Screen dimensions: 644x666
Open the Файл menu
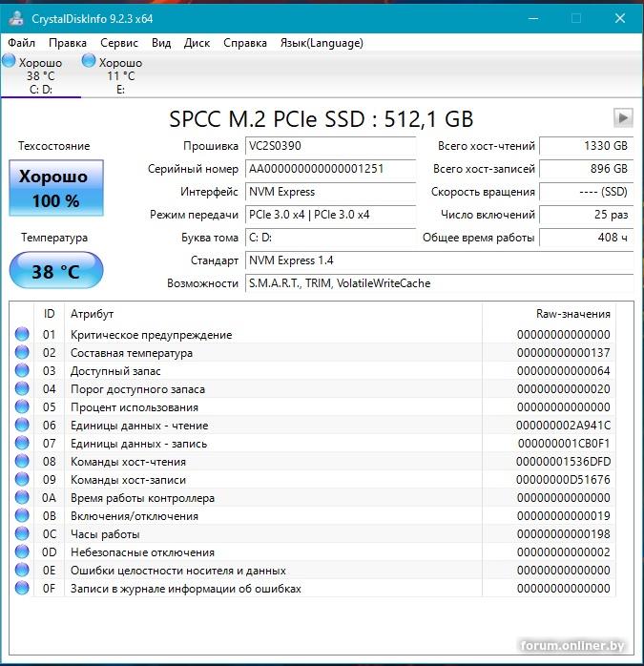(21, 43)
